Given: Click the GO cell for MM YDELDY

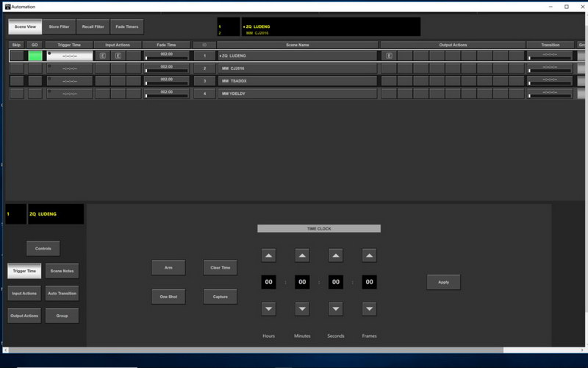Looking at the screenshot, I should pyautogui.click(x=35, y=93).
